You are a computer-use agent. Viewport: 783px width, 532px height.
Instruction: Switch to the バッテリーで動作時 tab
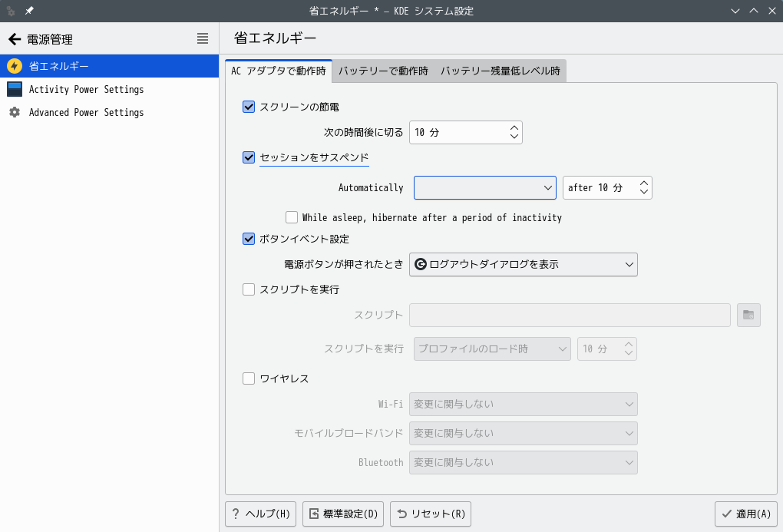(x=383, y=71)
